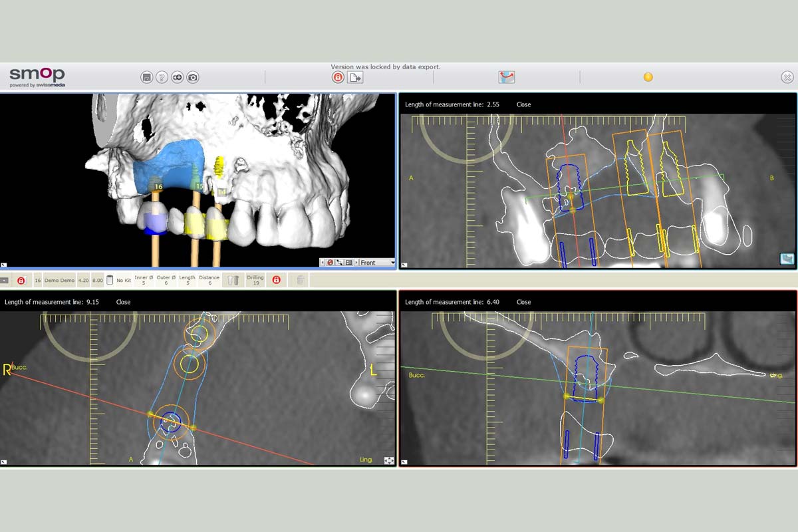This screenshot has width=798, height=532.
Task: Expand the implant row collapse arrow
Action: pos(5,281)
